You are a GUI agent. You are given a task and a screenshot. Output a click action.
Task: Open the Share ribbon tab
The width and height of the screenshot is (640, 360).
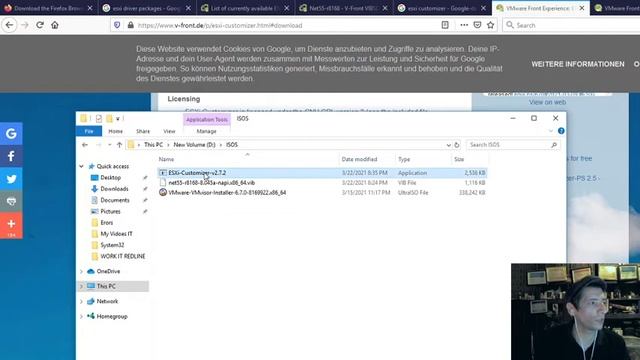(x=143, y=131)
